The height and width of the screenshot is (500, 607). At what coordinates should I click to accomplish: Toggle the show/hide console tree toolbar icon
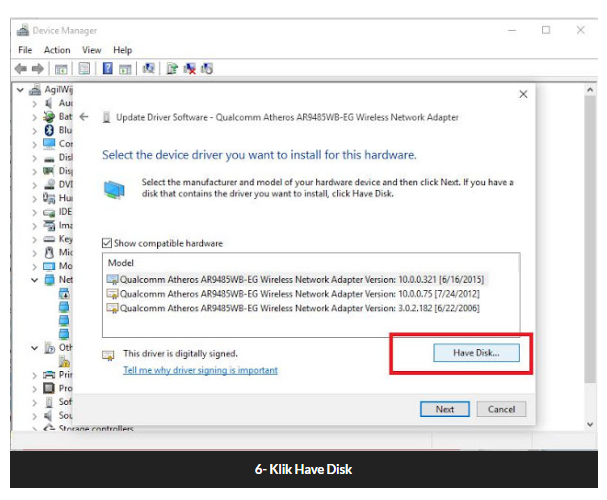61,69
